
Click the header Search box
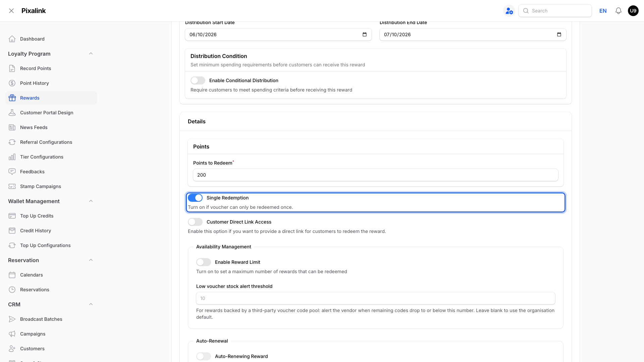click(555, 11)
